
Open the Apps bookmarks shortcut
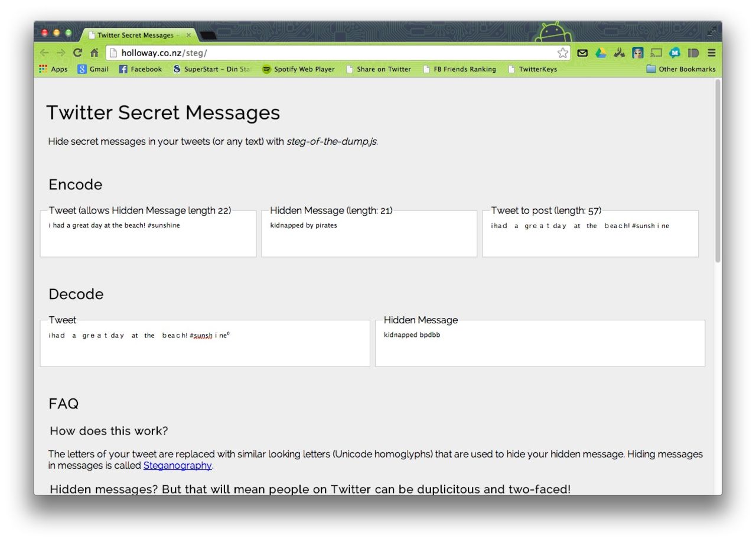pyautogui.click(x=53, y=69)
